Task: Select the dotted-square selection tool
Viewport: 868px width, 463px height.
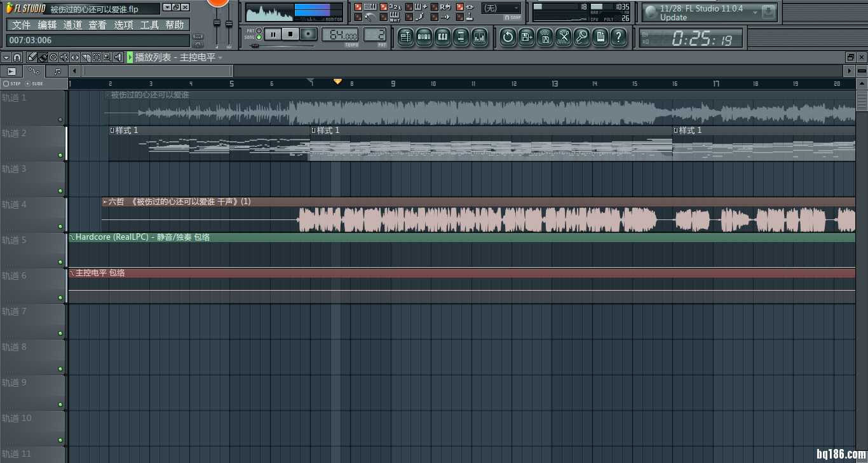Action: tap(97, 57)
